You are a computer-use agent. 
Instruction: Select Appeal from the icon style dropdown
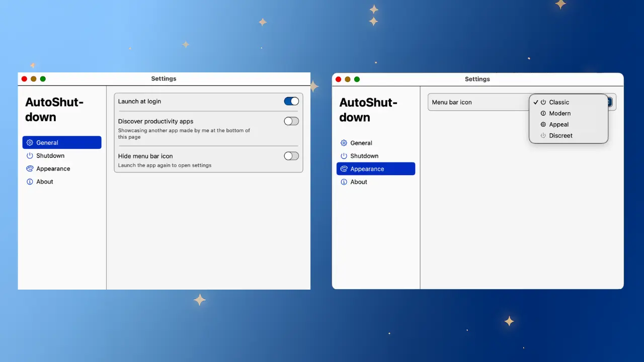(x=558, y=124)
